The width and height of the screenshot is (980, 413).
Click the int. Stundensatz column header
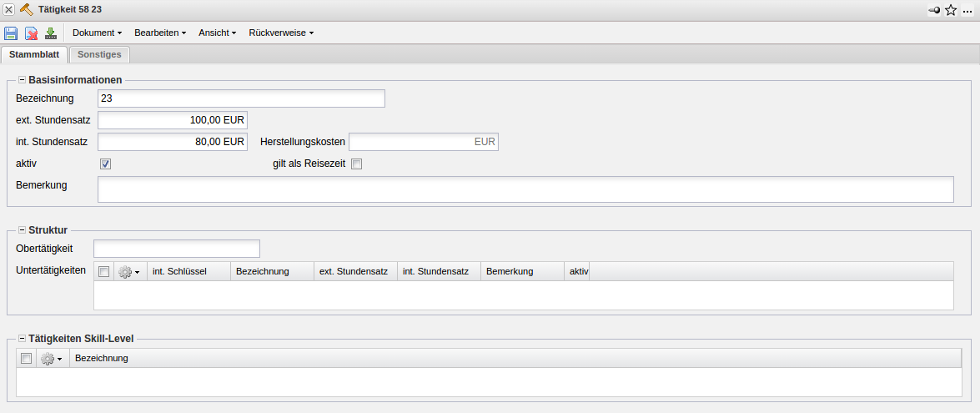439,272
